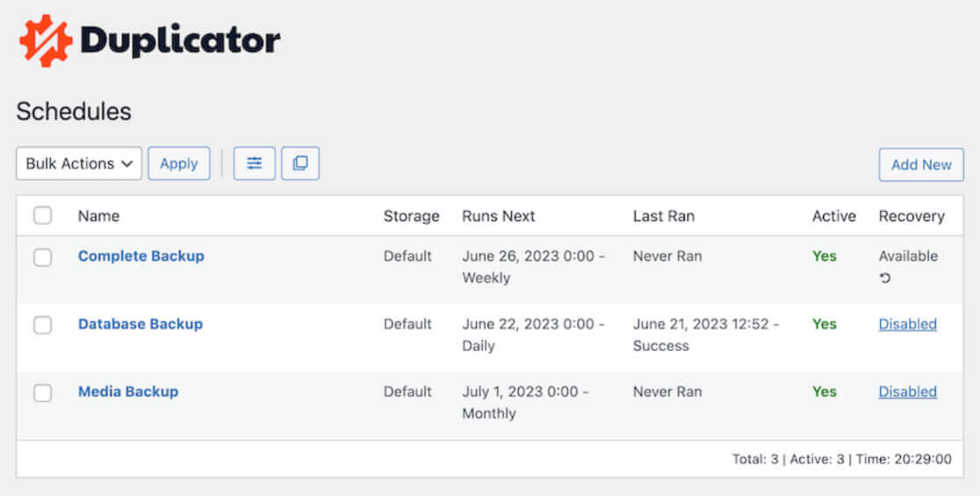Click the templates copy icon button

[300, 163]
